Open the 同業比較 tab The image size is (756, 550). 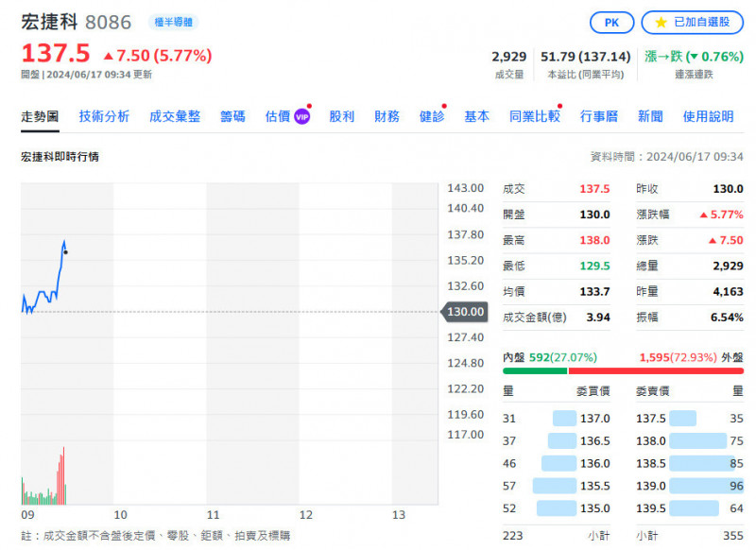[x=535, y=116]
